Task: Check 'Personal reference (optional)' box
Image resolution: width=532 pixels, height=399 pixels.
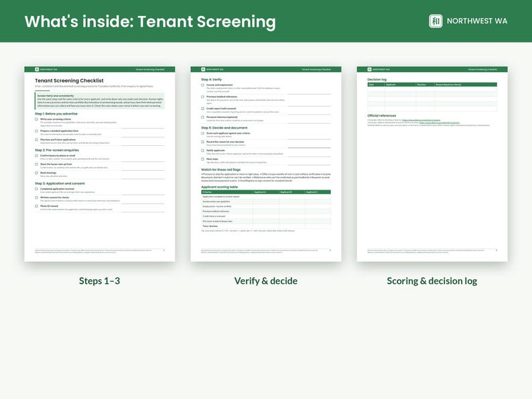Action: pyautogui.click(x=202, y=117)
